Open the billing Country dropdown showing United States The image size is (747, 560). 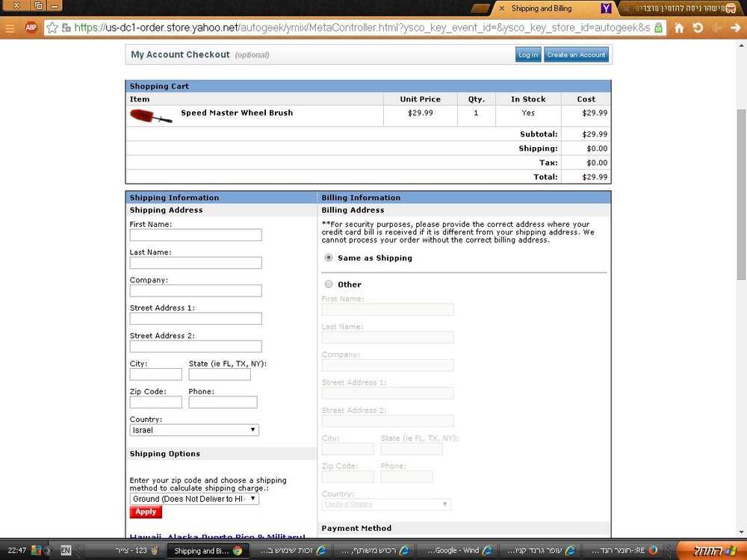386,504
